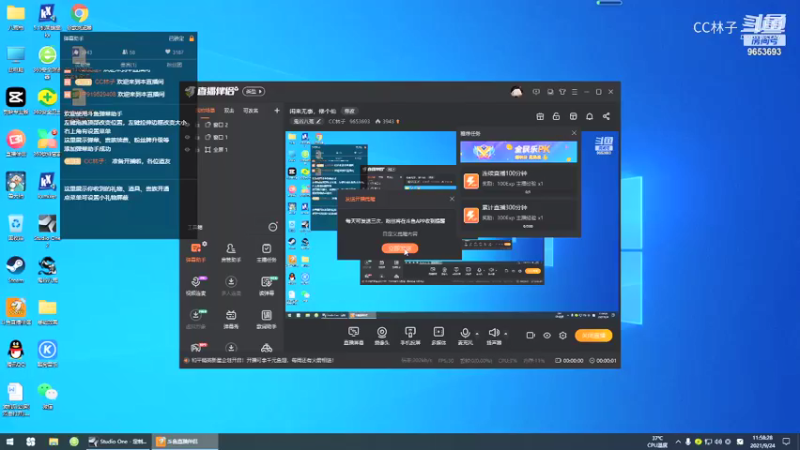Close the stream reminder dialog

(452, 199)
